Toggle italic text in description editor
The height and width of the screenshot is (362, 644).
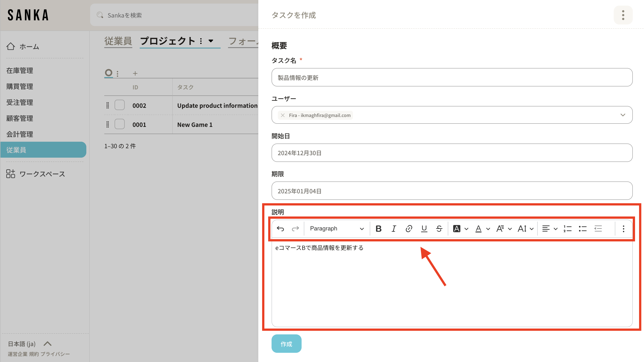tap(394, 229)
